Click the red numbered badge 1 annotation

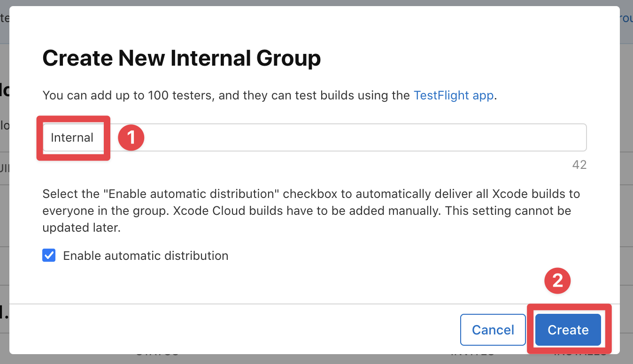click(131, 137)
